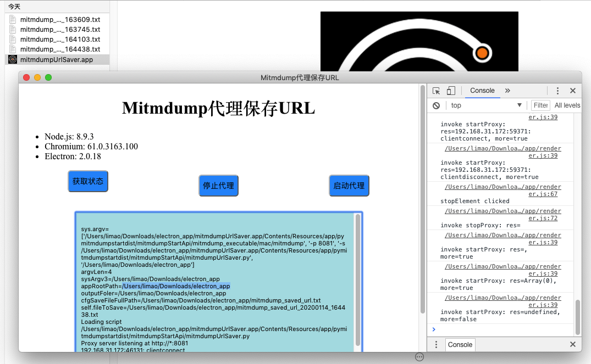Toggle the device toolbar icon
This screenshot has height=364, width=591.
[451, 91]
